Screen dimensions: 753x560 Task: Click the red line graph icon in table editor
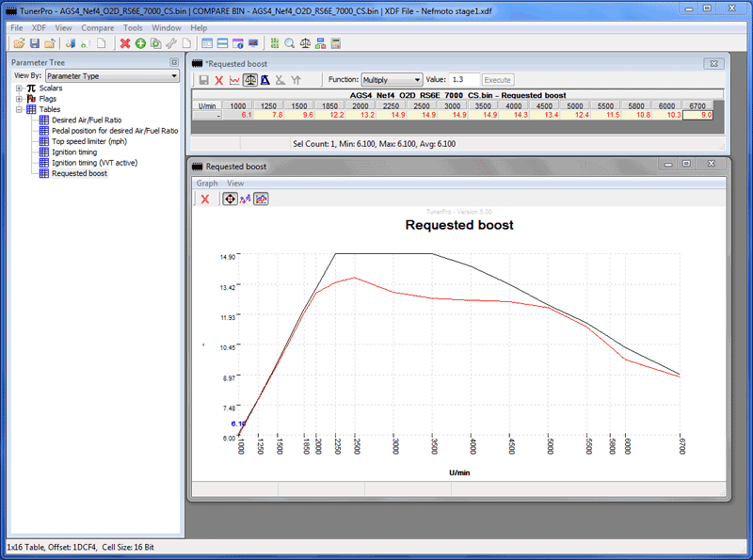click(234, 80)
